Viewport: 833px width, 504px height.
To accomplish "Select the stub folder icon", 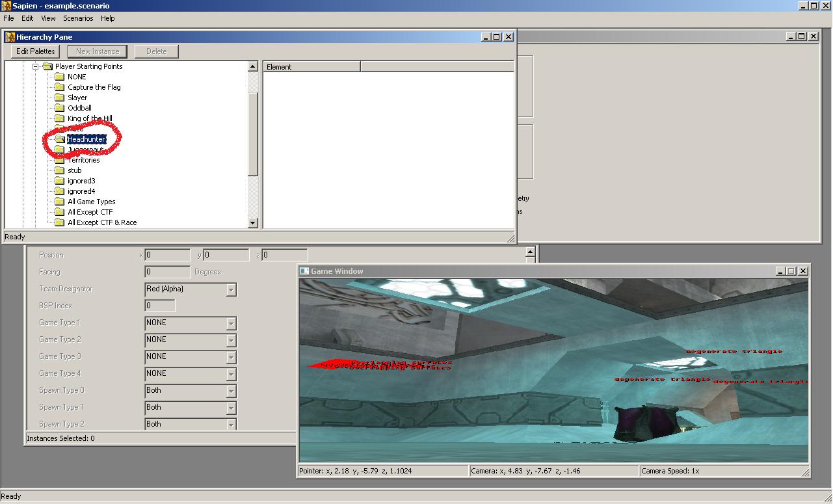I will point(60,170).
